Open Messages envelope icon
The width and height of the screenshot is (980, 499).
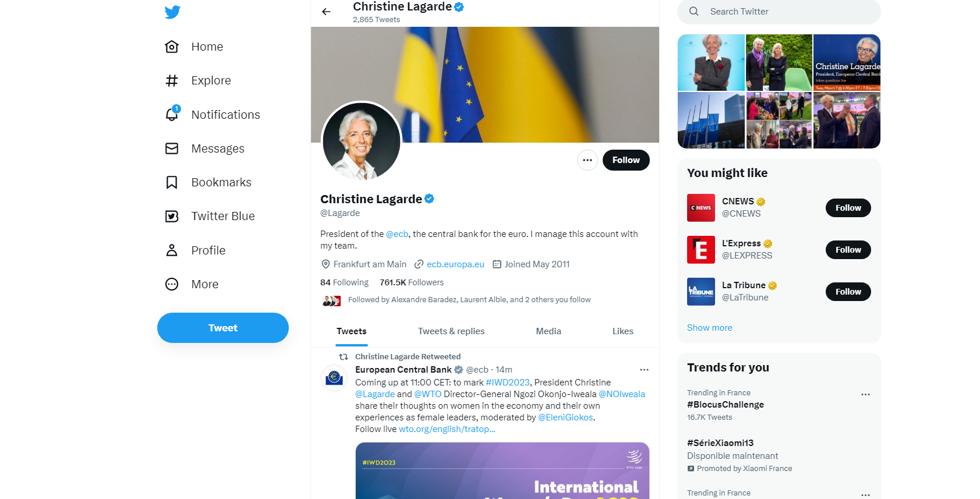[172, 148]
